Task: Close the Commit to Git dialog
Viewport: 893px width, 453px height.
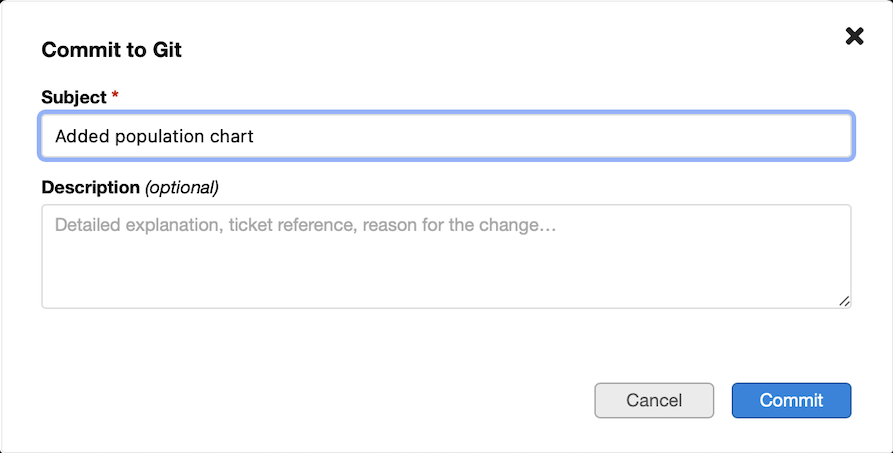Action: [x=854, y=37]
